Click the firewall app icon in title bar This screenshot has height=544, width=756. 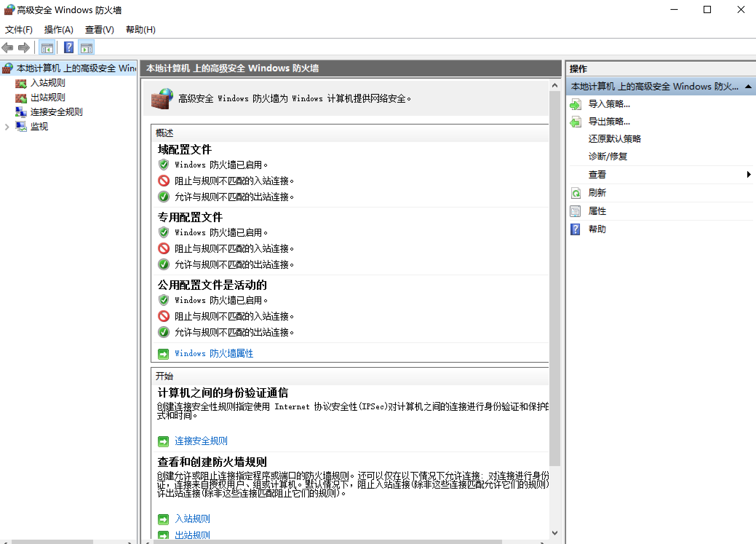[x=9, y=10]
